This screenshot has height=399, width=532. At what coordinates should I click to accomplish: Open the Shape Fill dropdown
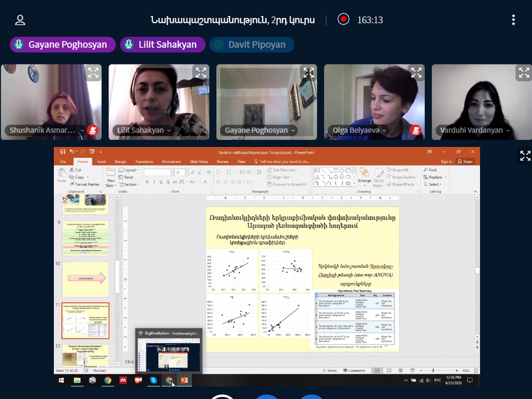point(398,170)
